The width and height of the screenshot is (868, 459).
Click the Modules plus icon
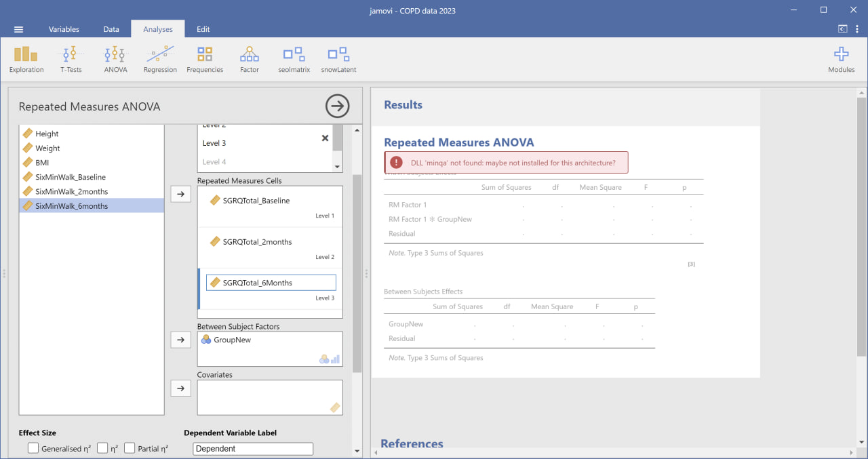[841, 56]
